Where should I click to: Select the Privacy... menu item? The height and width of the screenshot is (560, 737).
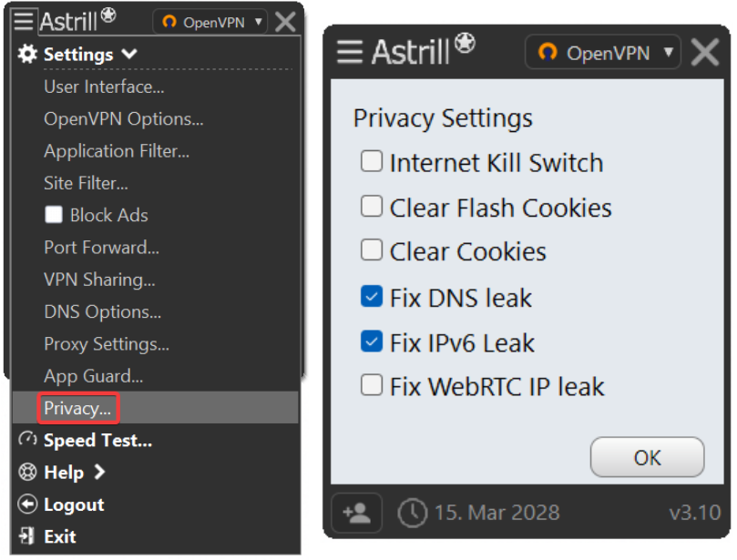(x=78, y=408)
